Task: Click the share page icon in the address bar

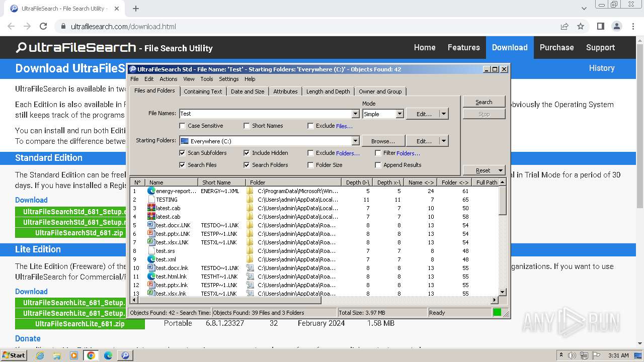Action: [565, 26]
